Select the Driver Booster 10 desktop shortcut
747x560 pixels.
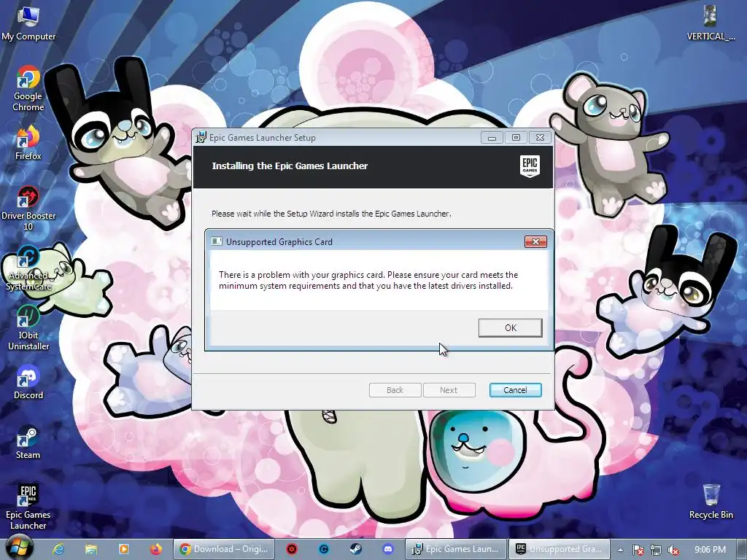pos(28,209)
